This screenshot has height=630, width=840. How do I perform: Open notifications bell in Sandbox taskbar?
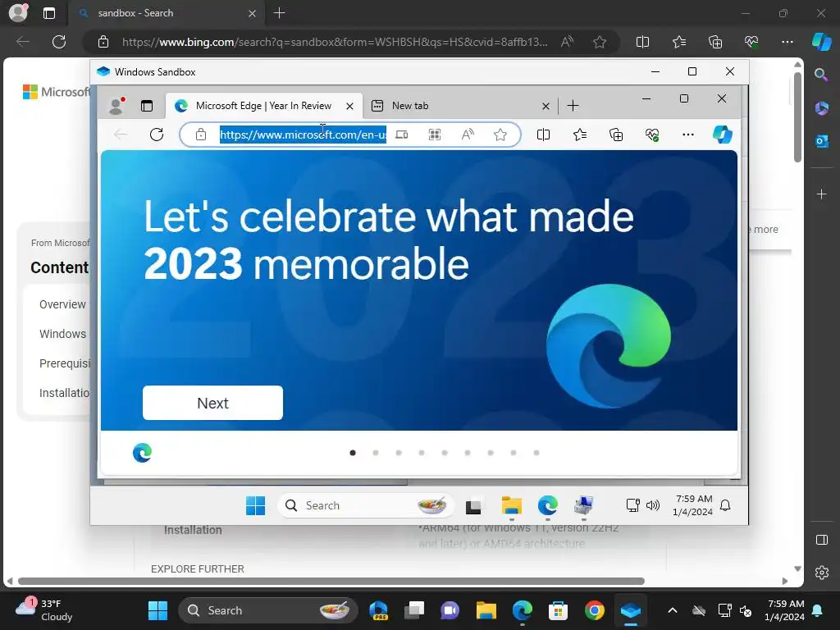[725, 505]
